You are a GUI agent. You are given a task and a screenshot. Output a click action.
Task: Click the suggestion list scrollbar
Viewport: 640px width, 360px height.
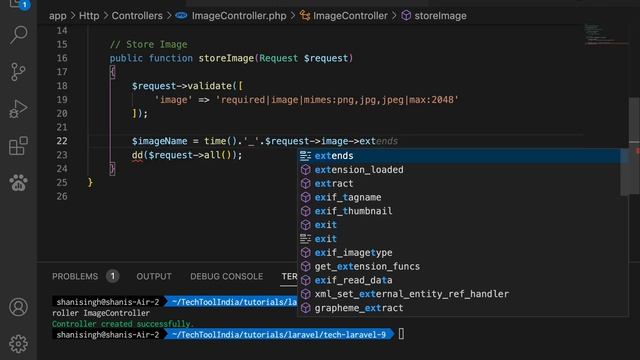(625, 172)
